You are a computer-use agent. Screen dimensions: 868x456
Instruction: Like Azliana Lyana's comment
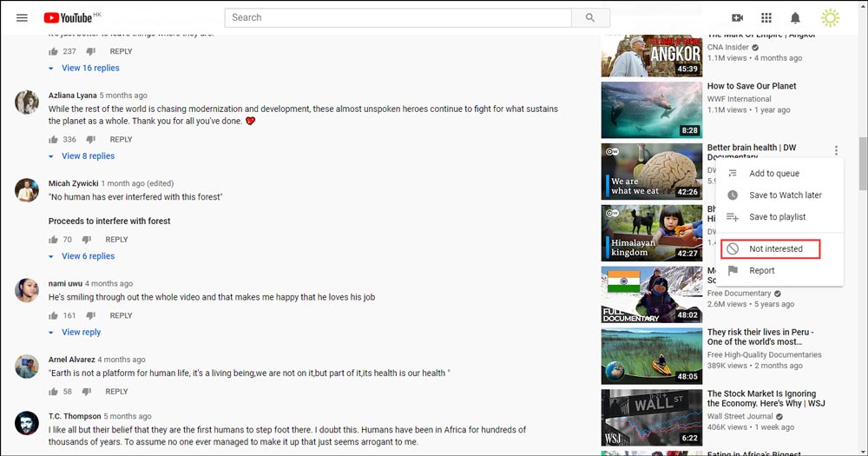[53, 139]
